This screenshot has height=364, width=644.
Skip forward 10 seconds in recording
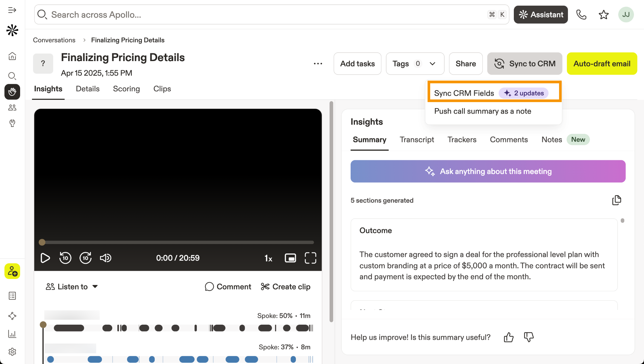86,258
